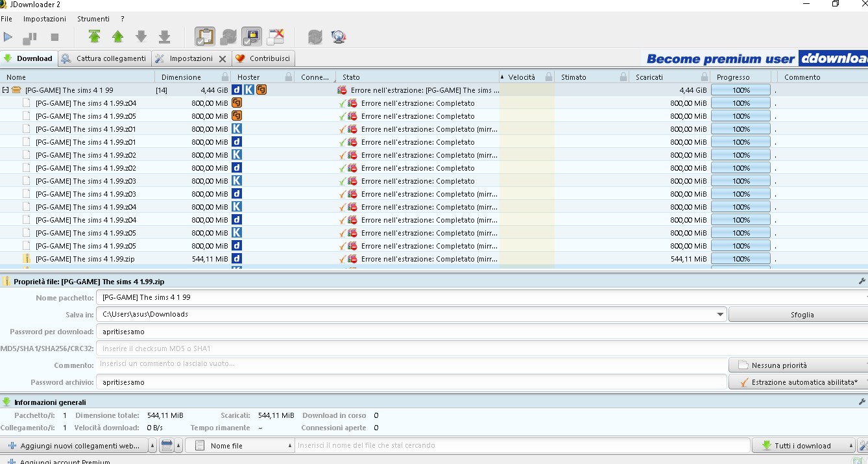Click the Nome pacchetto input field
This screenshot has height=464, width=868.
[x=482, y=297]
